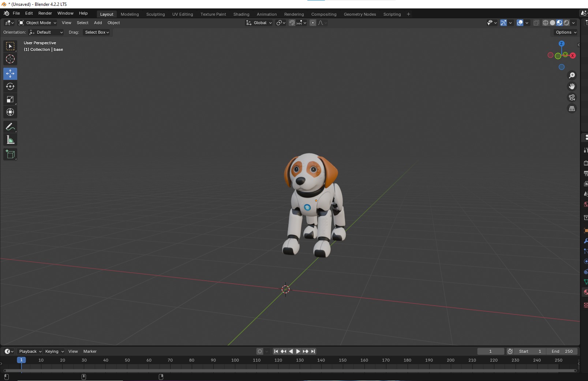Select the Scale tool
The image size is (588, 381).
click(10, 99)
